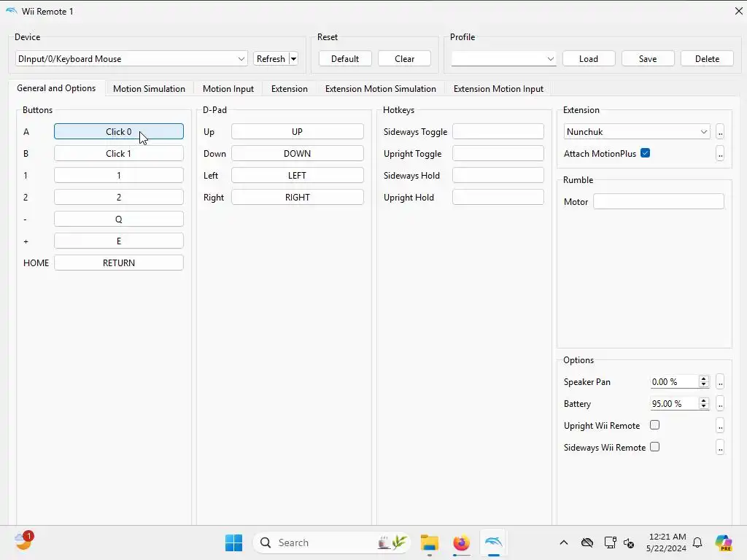Reset mappings with Default button
The height and width of the screenshot is (560, 747).
pos(345,58)
